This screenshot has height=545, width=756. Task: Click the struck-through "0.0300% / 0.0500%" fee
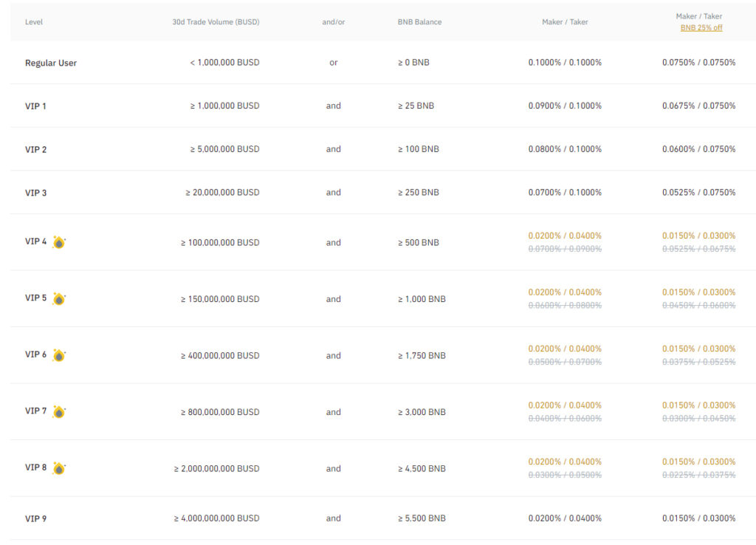(565, 475)
